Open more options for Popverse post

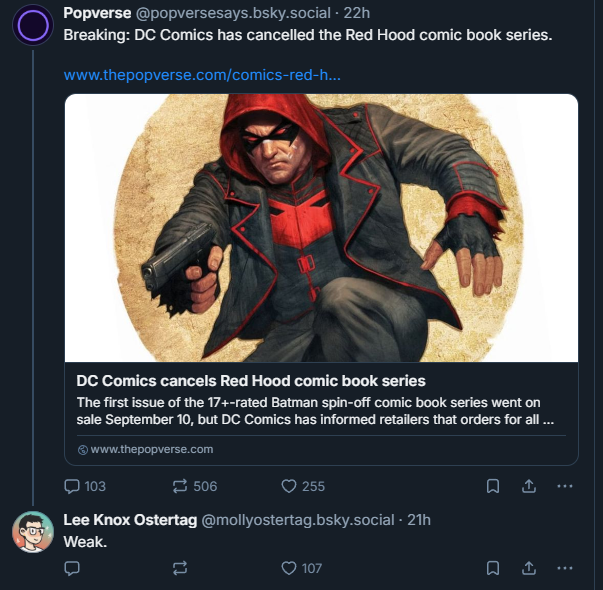pos(564,486)
